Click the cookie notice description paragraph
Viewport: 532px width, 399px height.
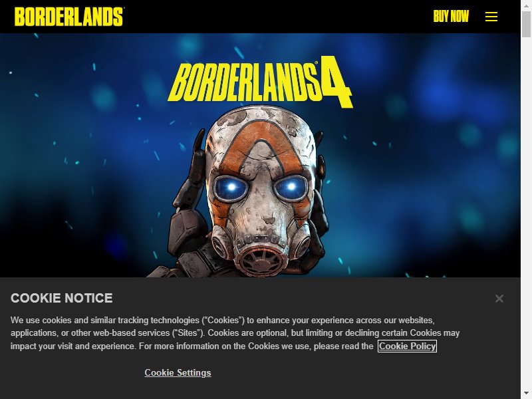coord(235,333)
